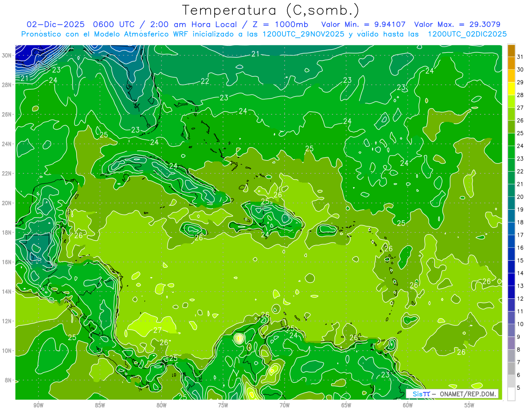Click the legend scale value "28"
This screenshot has width=532, height=411.
520,95
